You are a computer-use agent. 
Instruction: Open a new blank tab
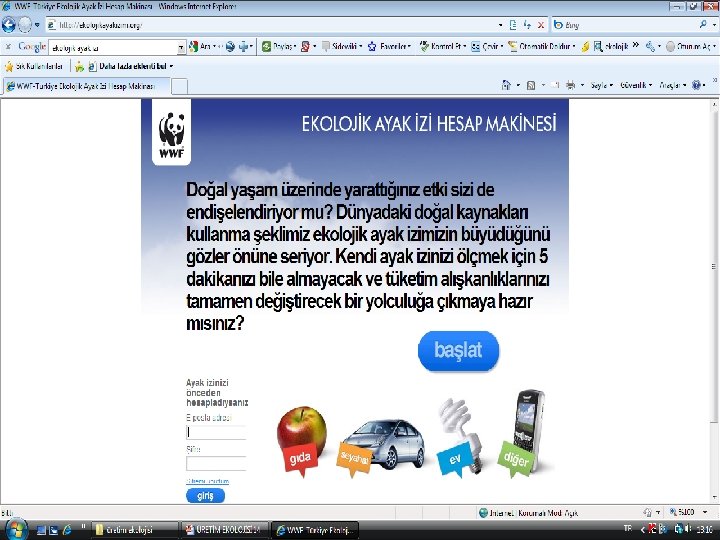180,86
